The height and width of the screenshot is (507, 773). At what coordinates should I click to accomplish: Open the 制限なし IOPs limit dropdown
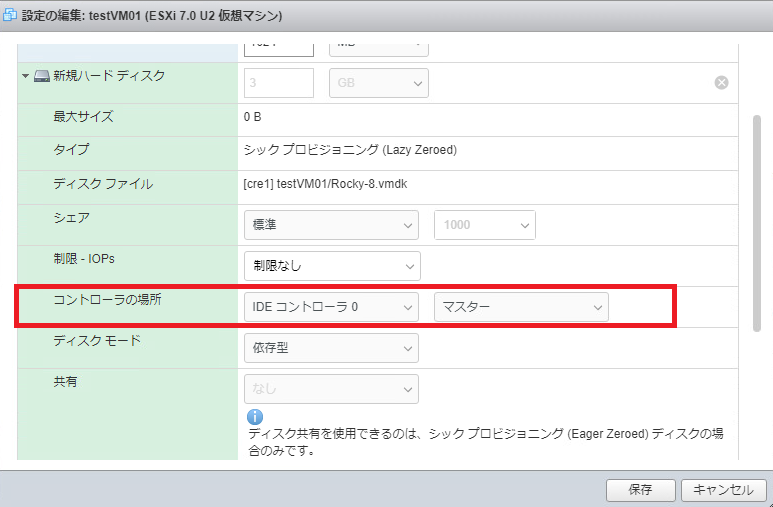331,266
